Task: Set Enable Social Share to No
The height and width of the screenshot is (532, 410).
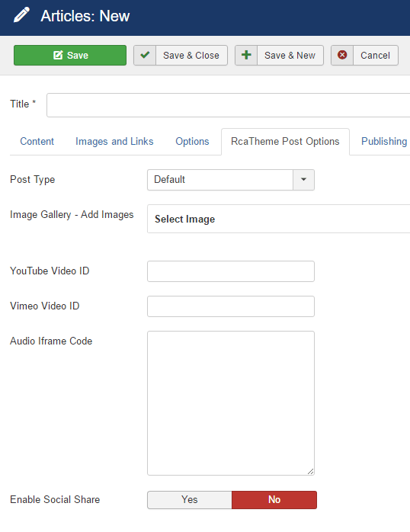Action: tap(274, 499)
